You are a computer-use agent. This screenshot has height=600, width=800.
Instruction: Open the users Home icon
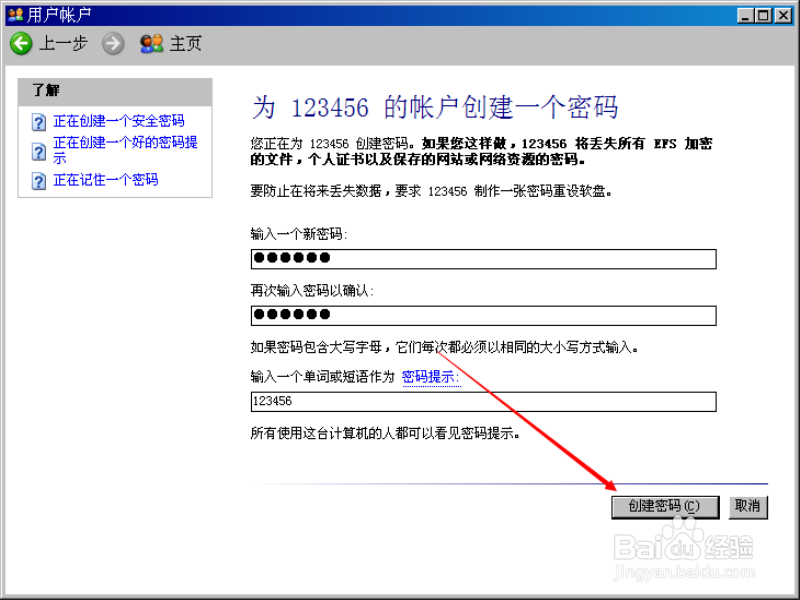click(x=152, y=44)
